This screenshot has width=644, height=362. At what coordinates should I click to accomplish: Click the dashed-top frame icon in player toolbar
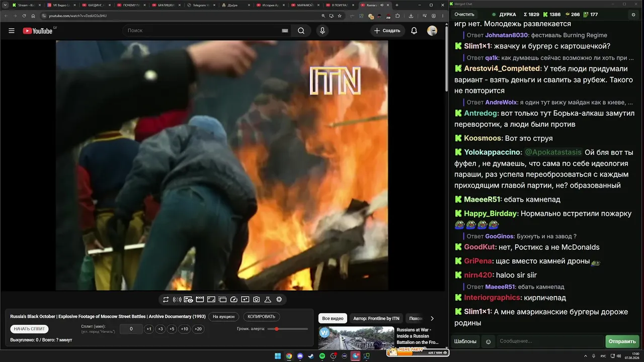(222, 300)
